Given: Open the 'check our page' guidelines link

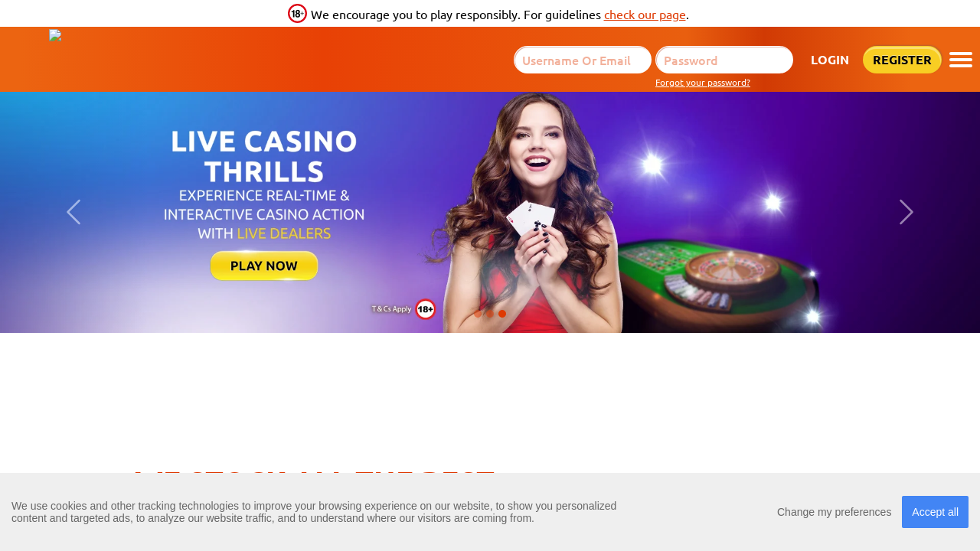Looking at the screenshot, I should 645,14.
